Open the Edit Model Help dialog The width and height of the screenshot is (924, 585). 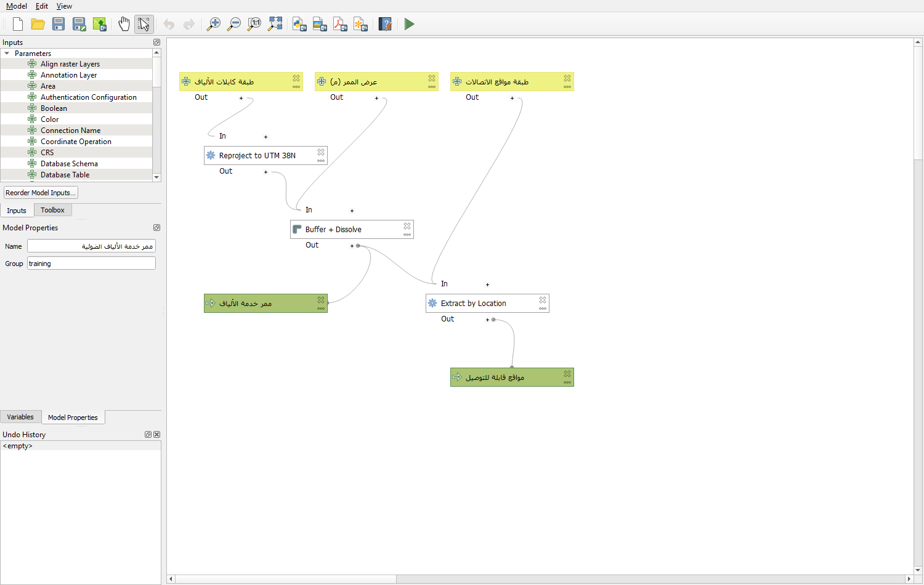385,24
